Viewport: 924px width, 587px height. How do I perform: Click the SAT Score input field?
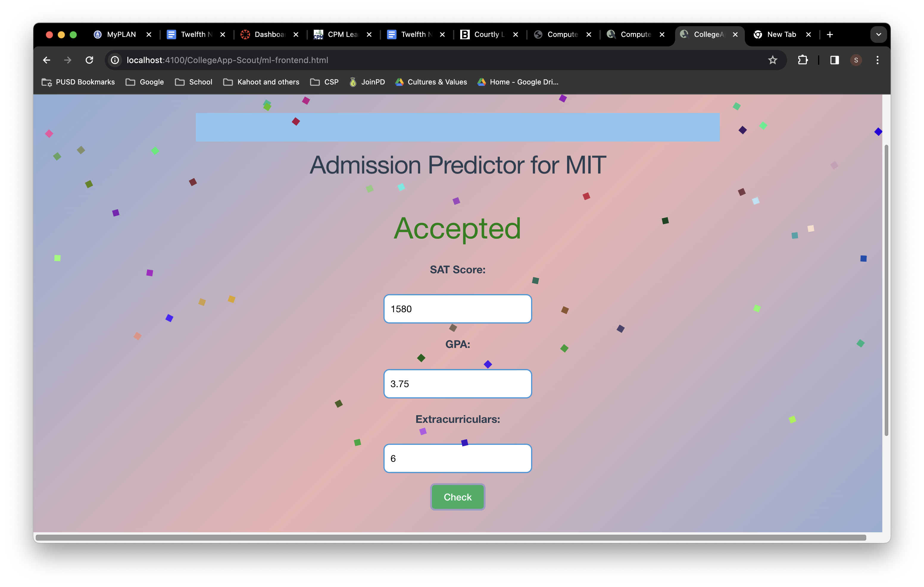[x=458, y=309]
